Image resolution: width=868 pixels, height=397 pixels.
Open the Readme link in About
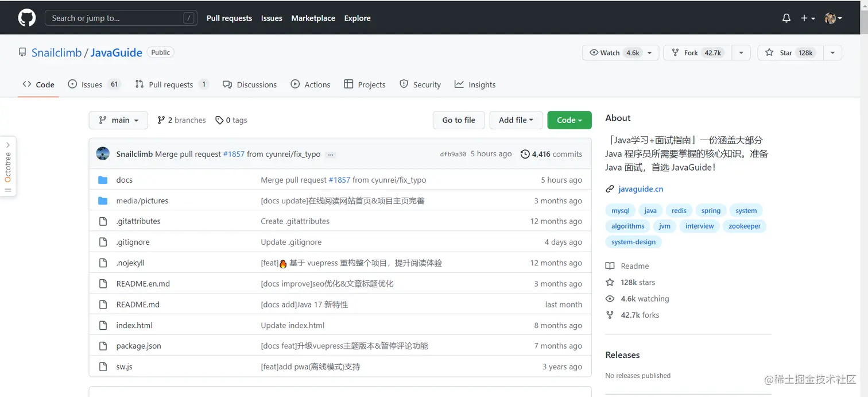click(x=627, y=266)
